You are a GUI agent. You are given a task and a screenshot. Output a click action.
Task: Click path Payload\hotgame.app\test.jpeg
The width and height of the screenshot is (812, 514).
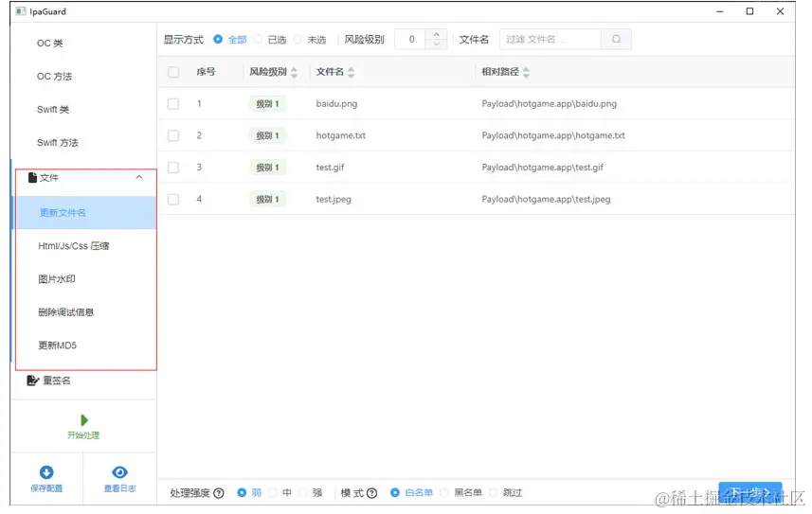coord(546,200)
